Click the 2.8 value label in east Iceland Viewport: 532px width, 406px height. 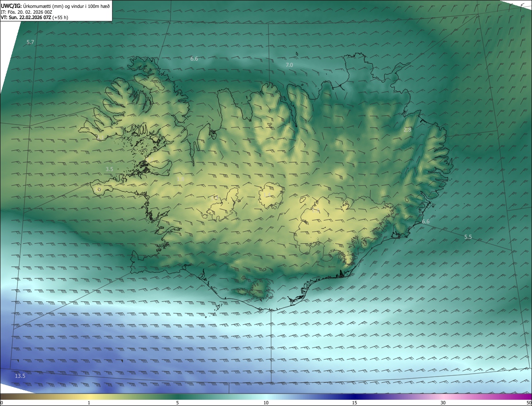tap(407, 130)
